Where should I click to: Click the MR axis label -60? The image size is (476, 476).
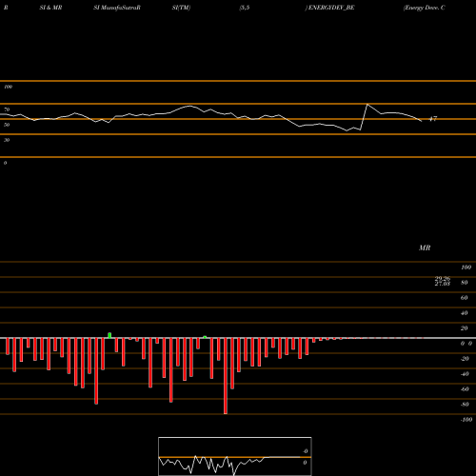pyautogui.click(x=465, y=389)
